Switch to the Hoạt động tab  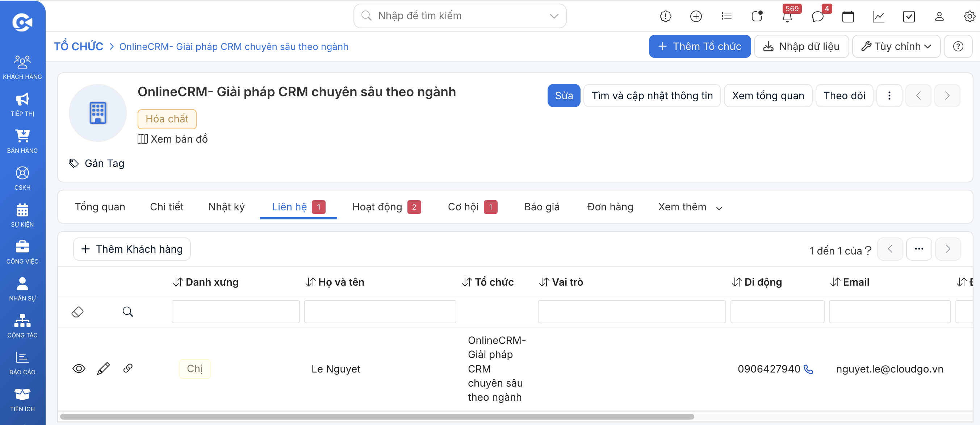pos(386,207)
